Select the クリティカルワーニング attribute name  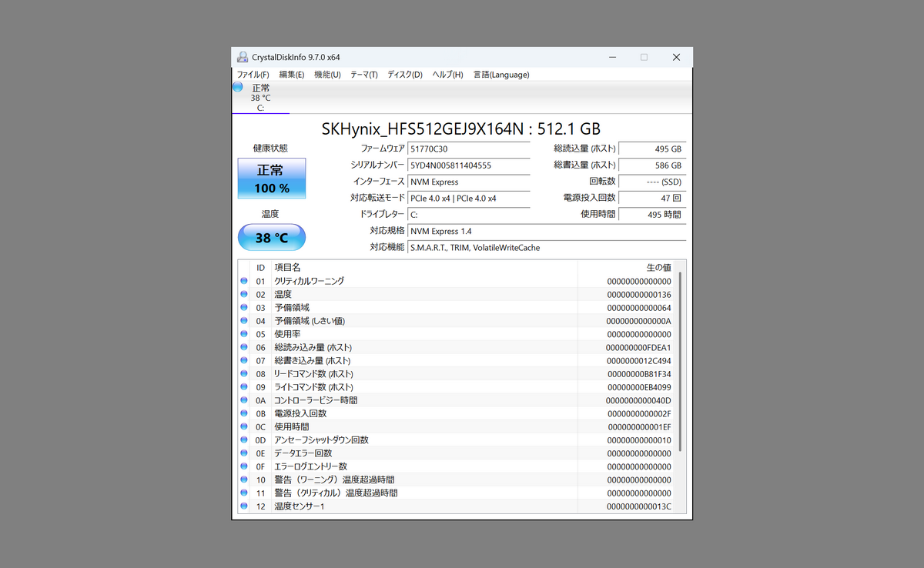click(x=309, y=281)
